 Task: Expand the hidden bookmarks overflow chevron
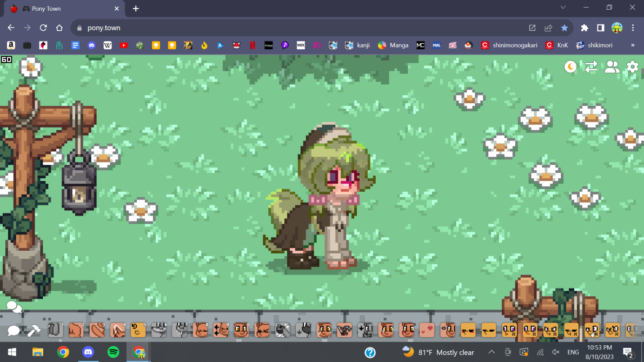pos(633,45)
